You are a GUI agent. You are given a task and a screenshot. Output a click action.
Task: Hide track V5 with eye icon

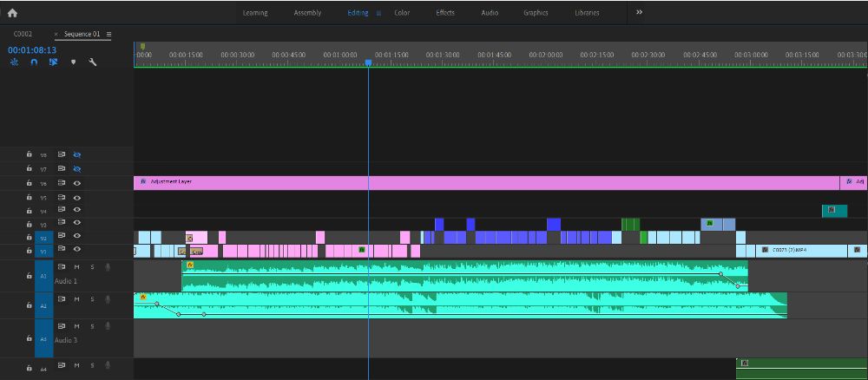point(77,197)
